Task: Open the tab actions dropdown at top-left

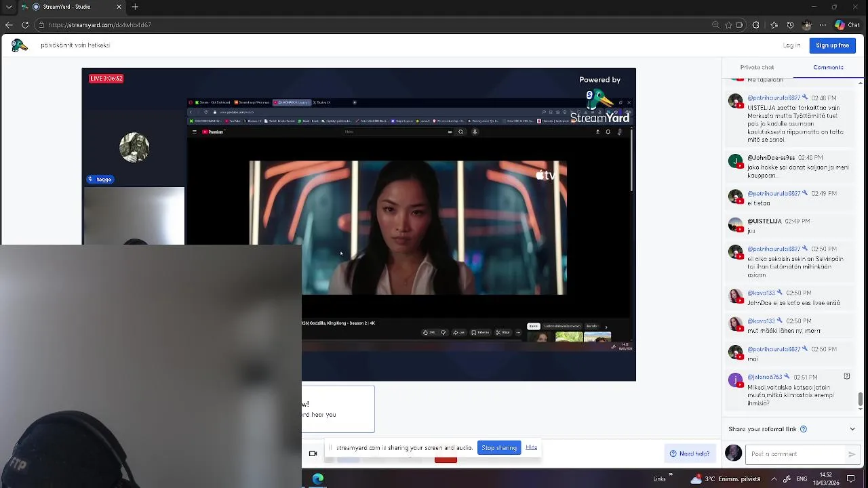Action: tap(9, 7)
